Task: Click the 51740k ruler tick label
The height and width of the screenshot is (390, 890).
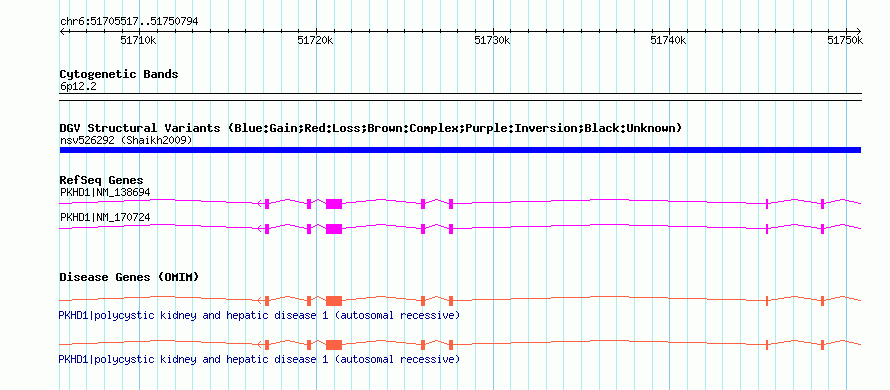Action: pyautogui.click(x=669, y=40)
